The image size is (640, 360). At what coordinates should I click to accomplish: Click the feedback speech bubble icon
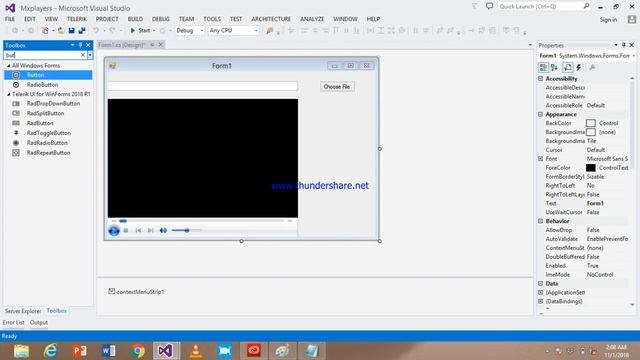point(489,6)
